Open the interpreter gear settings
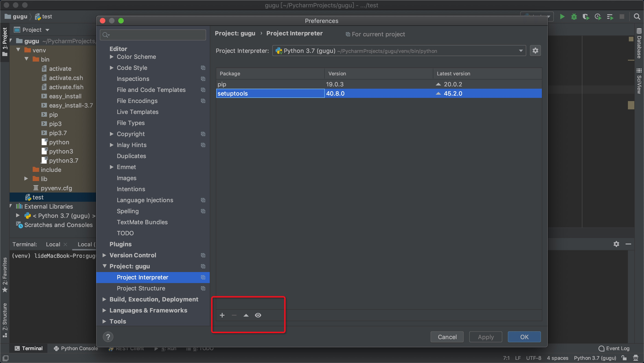The width and height of the screenshot is (644, 363). 535,51
